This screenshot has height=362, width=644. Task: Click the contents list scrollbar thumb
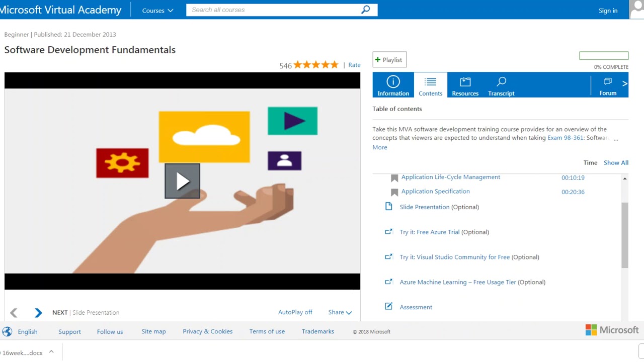tap(625, 235)
